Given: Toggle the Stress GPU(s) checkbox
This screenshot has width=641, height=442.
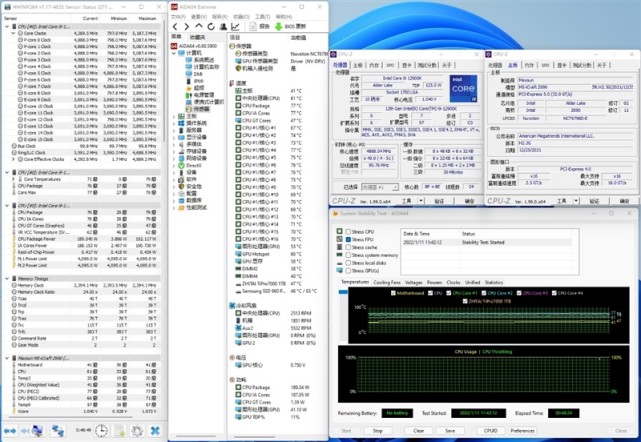Looking at the screenshot, I should click(x=349, y=270).
